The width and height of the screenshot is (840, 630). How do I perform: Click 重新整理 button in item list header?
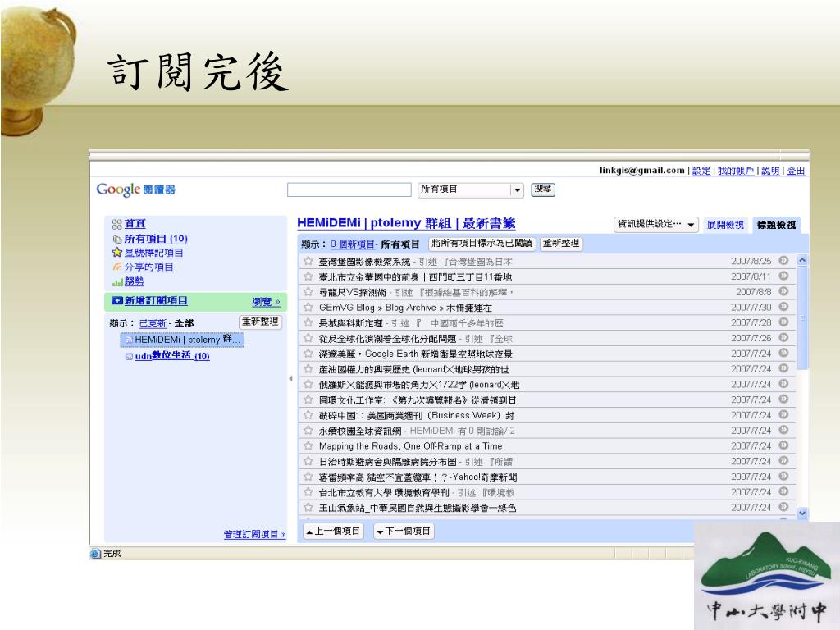coord(561,244)
